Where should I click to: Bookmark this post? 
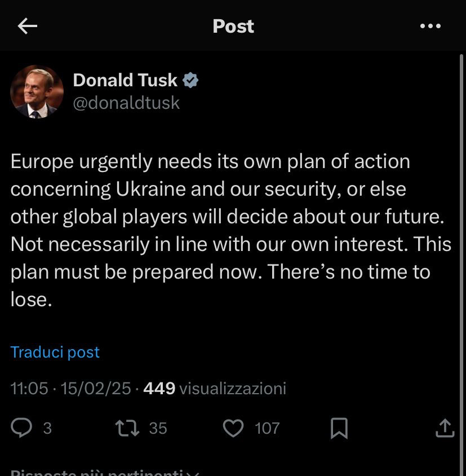pos(339,428)
